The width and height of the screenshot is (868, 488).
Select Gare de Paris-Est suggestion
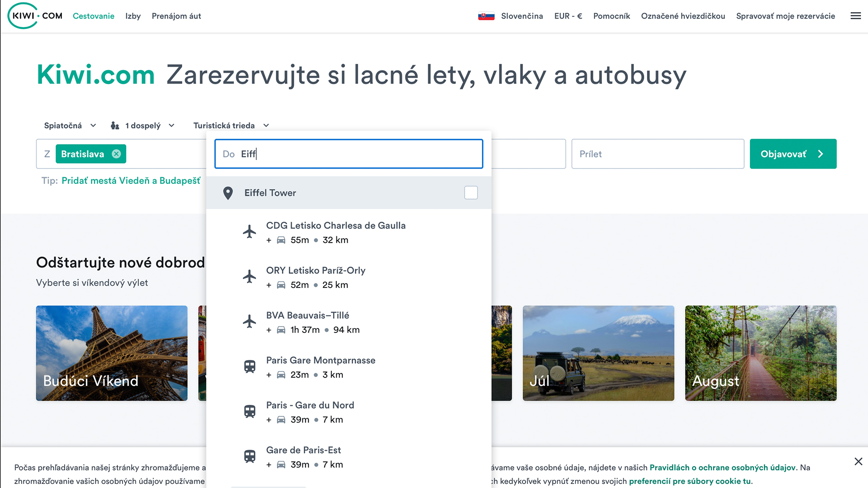click(349, 457)
